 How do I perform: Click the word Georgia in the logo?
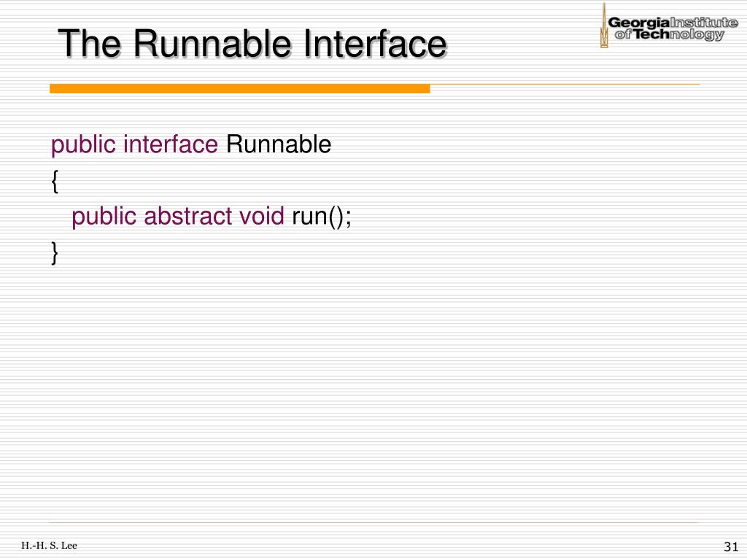(638, 23)
